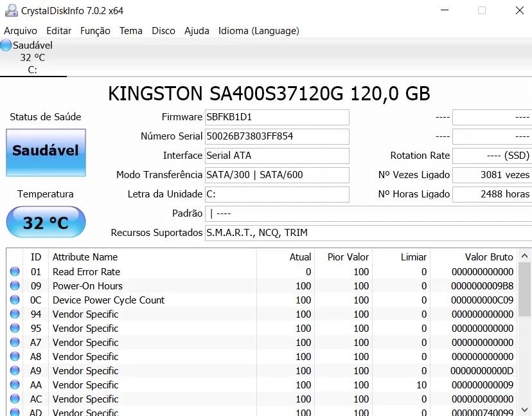Click the KINGSTON SA400S37120G 120,0 GB title
The height and width of the screenshot is (416, 532).
269,93
